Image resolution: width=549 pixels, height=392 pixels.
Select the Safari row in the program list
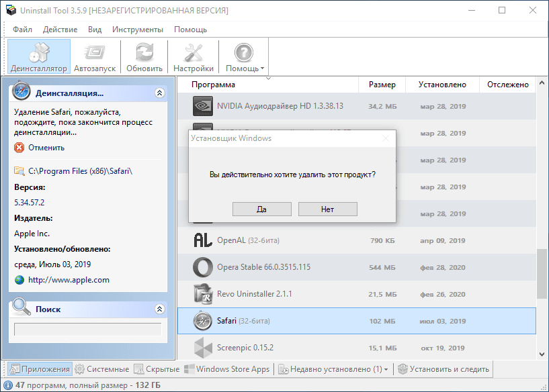point(357,321)
